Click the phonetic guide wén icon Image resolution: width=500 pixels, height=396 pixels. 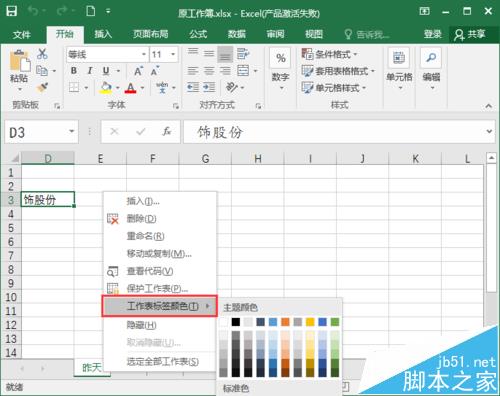point(162,87)
